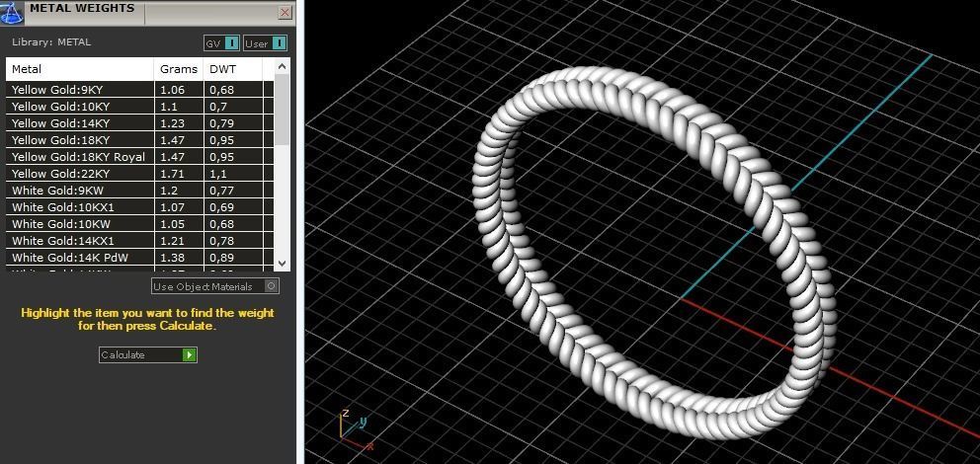Sort by the Grams column header
The image size is (980, 464).
(179, 69)
